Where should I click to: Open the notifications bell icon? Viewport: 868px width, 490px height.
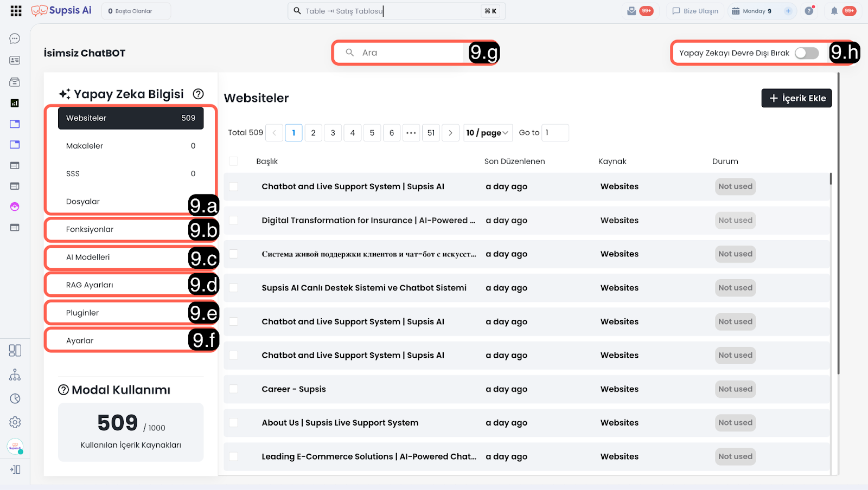(x=834, y=11)
